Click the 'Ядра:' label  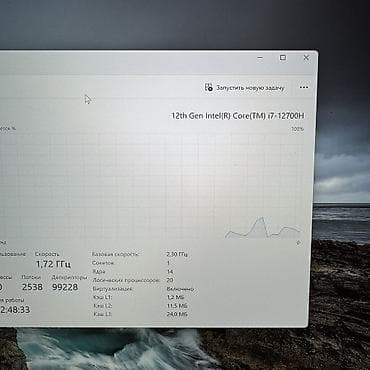point(99,272)
